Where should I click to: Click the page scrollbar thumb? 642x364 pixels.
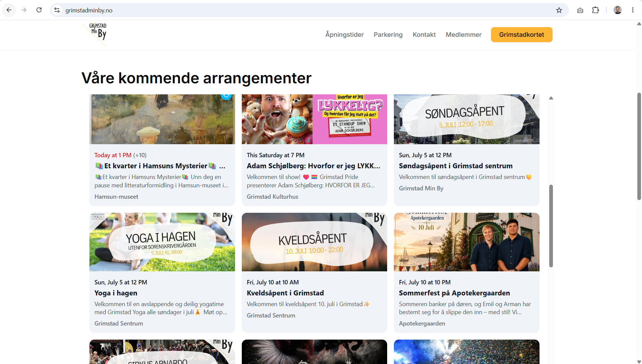[639, 146]
